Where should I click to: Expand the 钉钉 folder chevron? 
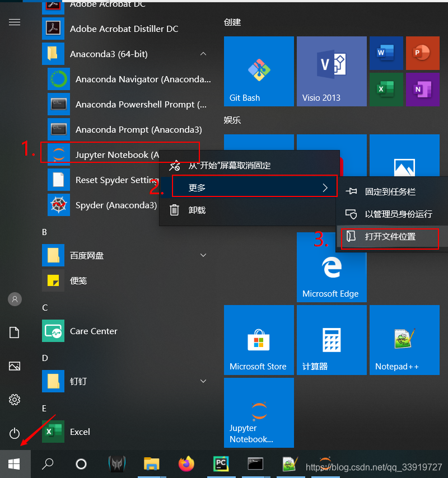pyautogui.click(x=203, y=381)
